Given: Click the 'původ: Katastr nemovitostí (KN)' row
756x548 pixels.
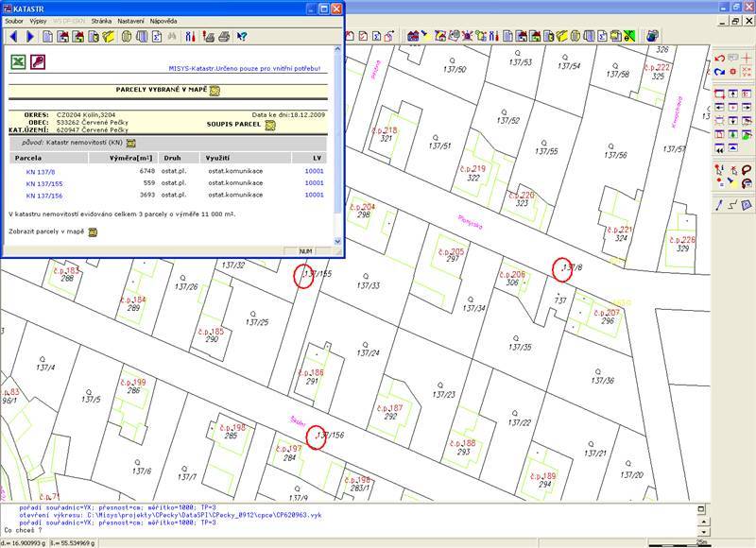Looking at the screenshot, I should click(168, 144).
